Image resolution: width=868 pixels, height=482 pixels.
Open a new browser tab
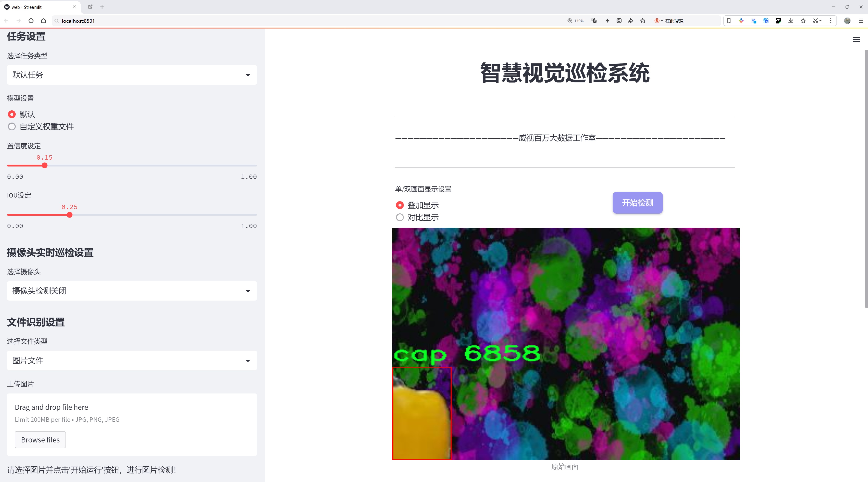(x=102, y=7)
